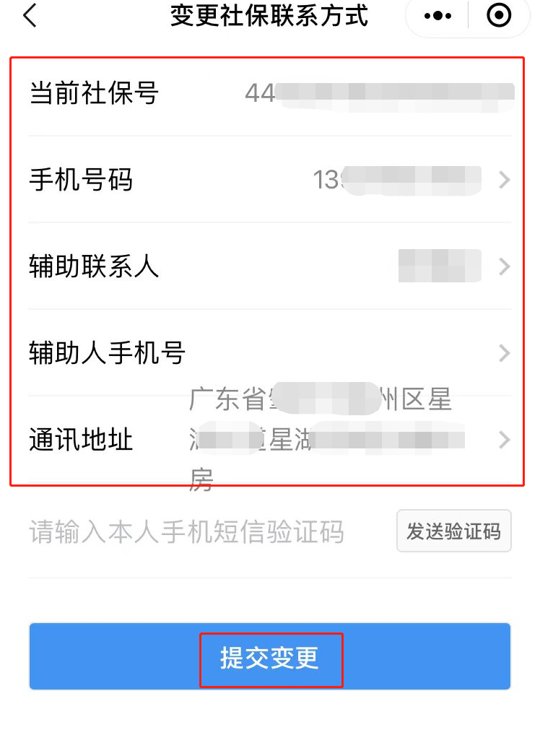The height and width of the screenshot is (756, 540).
Task: Open the 通讯地址 entry
Action: pyautogui.click(x=270, y=440)
